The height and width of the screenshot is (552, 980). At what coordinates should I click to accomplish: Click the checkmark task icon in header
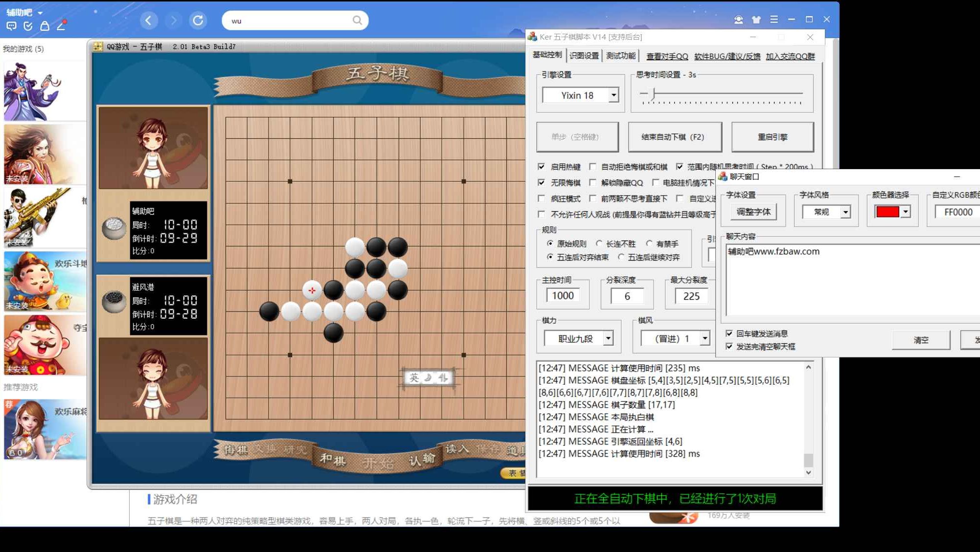28,26
